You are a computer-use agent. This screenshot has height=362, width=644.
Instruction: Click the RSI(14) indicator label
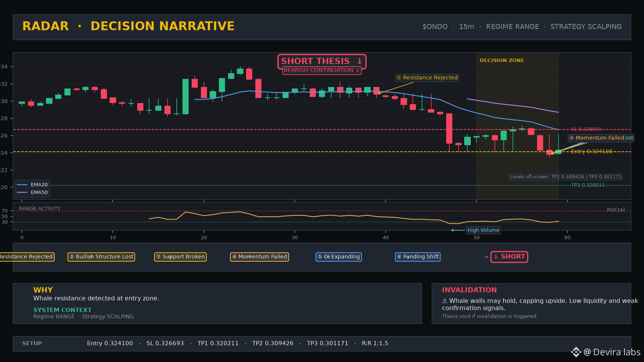point(616,210)
